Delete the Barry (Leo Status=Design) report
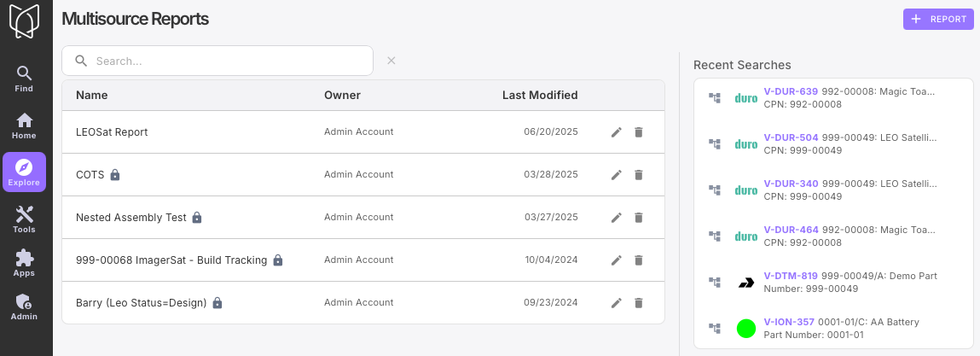This screenshot has height=356, width=980. pos(639,303)
